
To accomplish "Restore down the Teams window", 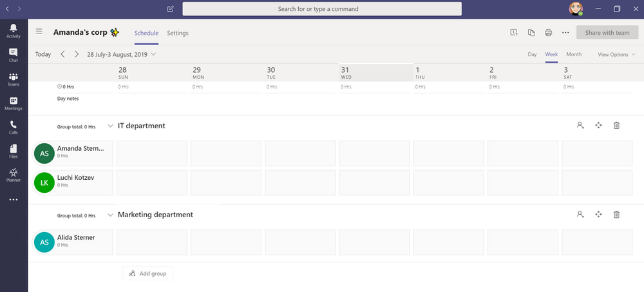I will coord(617,8).
